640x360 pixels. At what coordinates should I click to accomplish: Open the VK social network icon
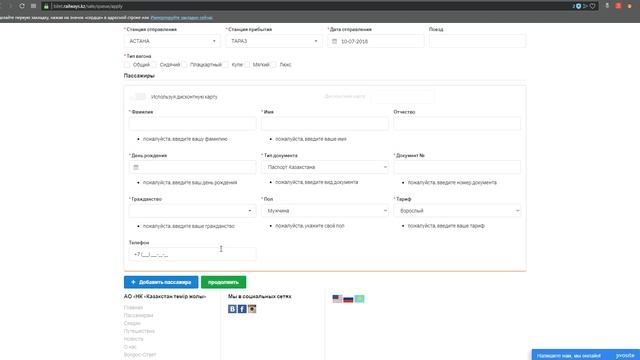[232, 309]
